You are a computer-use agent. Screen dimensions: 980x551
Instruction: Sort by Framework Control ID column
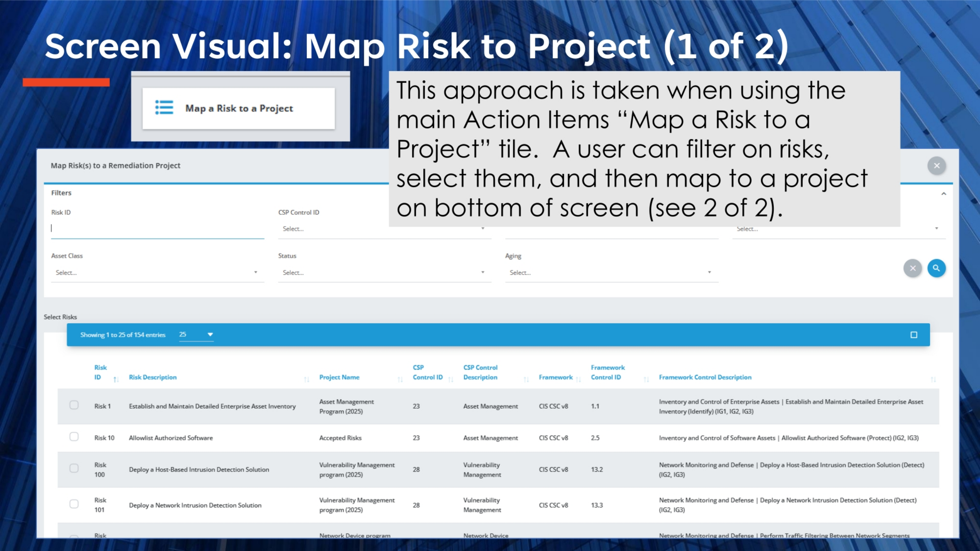click(646, 380)
